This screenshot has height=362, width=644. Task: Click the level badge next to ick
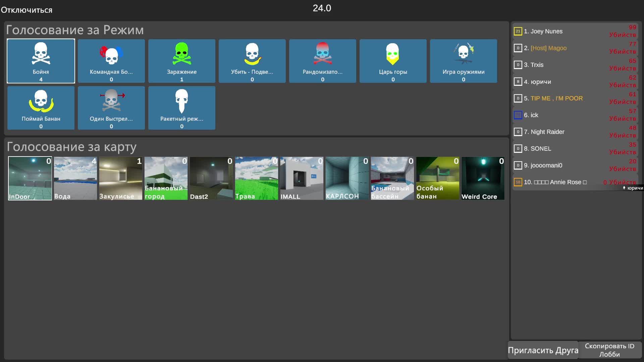[518, 115]
